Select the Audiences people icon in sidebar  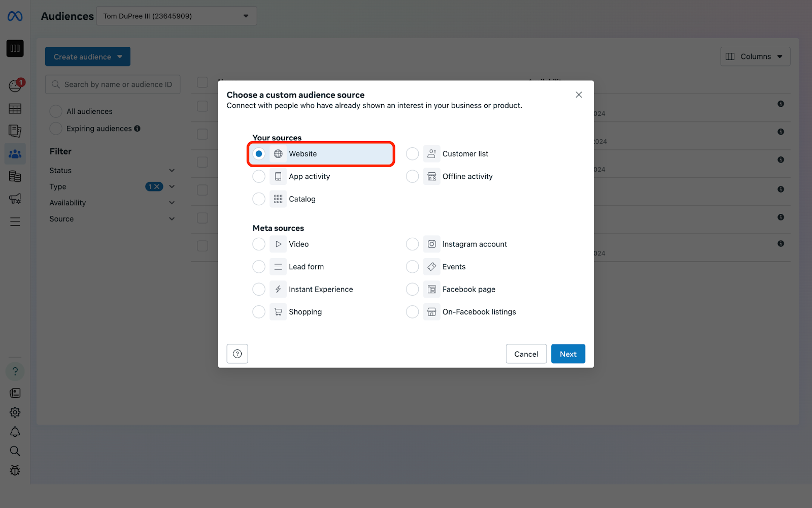click(15, 153)
